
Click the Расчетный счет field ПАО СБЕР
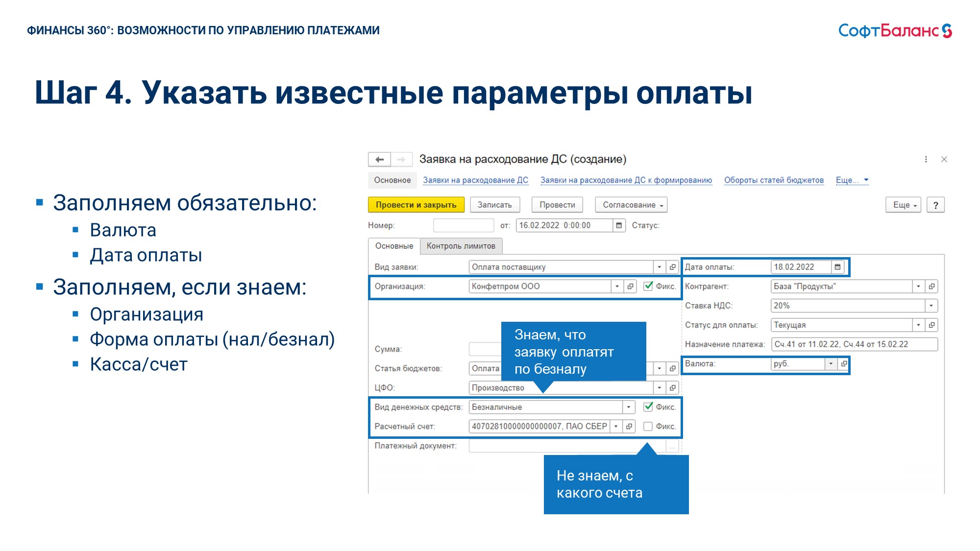coord(539,427)
